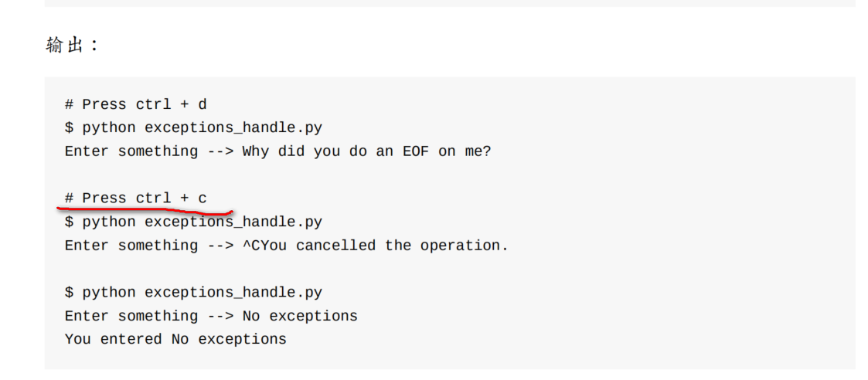Click the third 'python exceptions_handle.py' command
The width and height of the screenshot is (868, 380).
(x=202, y=292)
